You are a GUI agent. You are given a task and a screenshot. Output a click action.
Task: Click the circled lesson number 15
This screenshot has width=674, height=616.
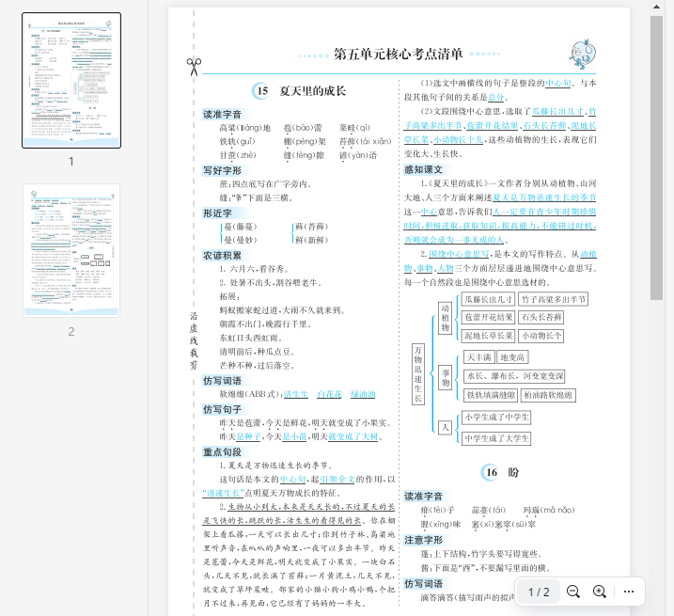(x=262, y=91)
